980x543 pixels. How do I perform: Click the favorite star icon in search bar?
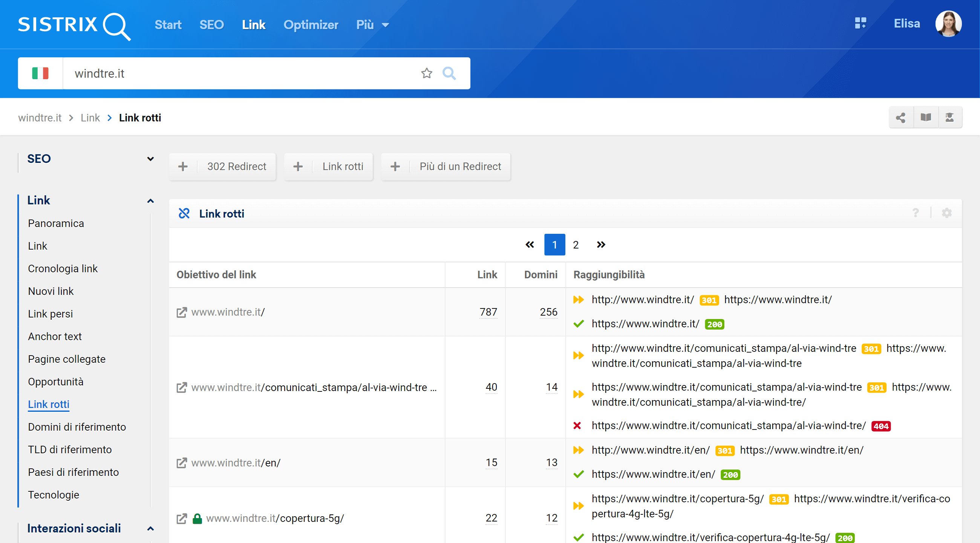(426, 73)
